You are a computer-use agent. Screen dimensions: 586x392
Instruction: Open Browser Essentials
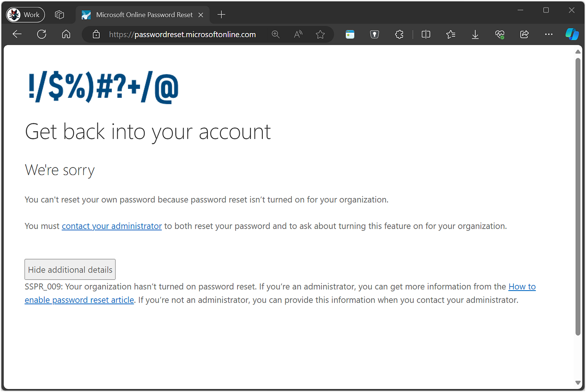click(x=499, y=34)
